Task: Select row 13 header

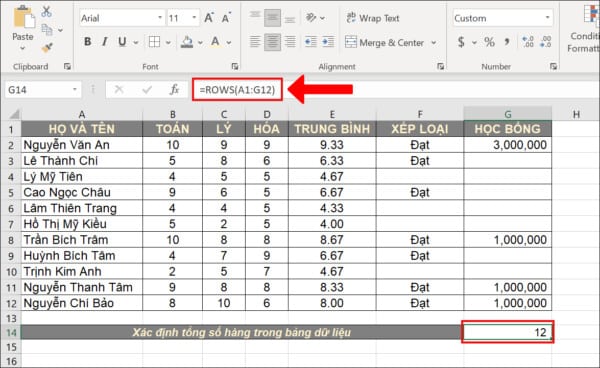Action: pos(11,318)
